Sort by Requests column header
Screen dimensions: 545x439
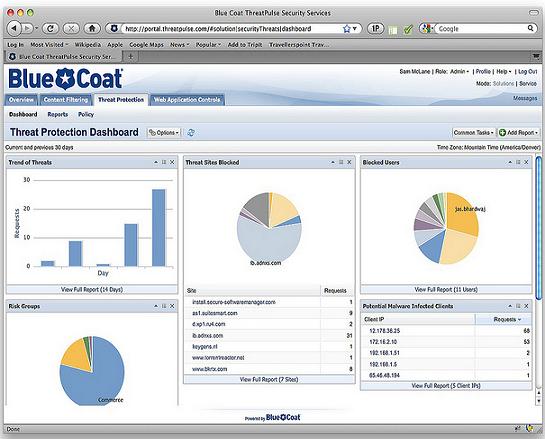[x=504, y=319]
